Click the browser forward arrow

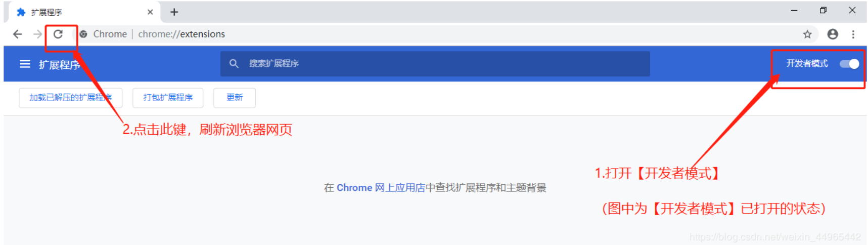pyautogui.click(x=37, y=34)
